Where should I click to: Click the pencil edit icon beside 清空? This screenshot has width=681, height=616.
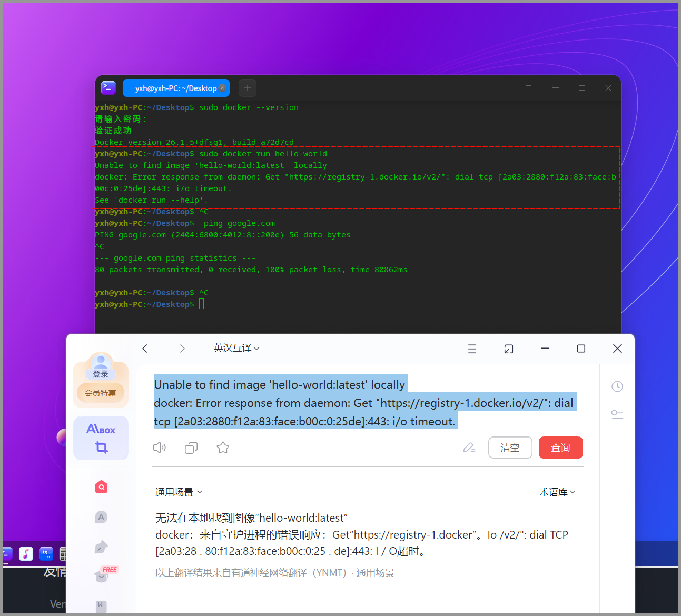point(469,448)
